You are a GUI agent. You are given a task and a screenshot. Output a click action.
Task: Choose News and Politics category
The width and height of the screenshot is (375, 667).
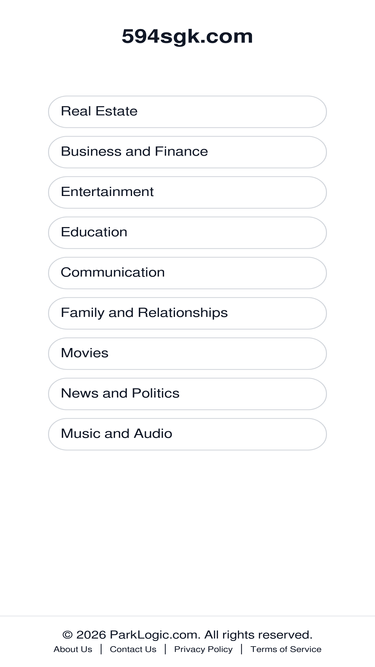coord(187,394)
